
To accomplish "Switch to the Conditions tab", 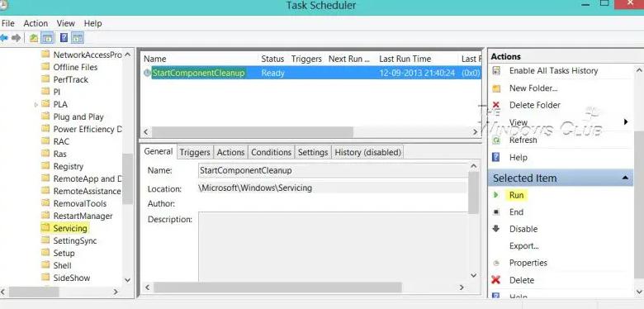I will [271, 153].
